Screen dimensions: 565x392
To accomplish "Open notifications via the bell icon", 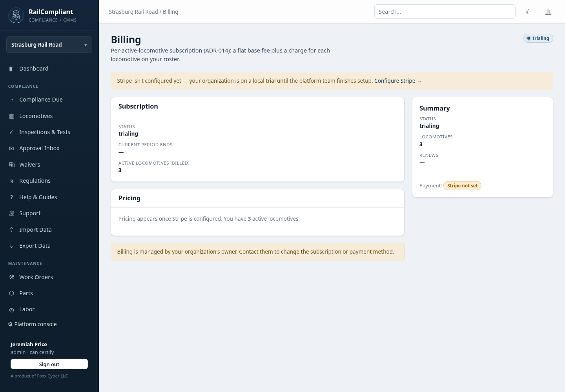I will (548, 12).
